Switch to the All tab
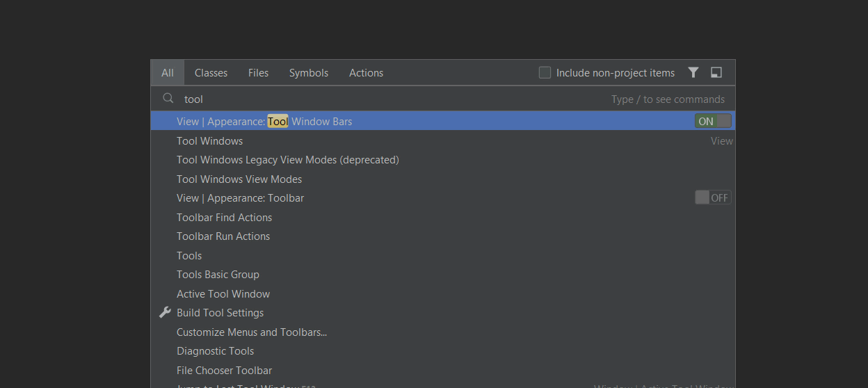The image size is (868, 388). tap(168, 72)
